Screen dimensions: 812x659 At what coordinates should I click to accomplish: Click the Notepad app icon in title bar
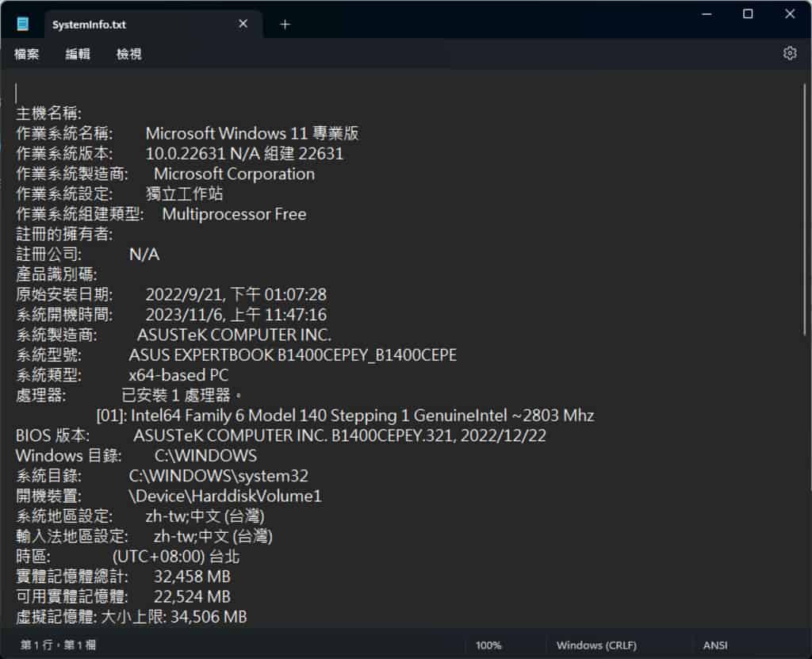point(23,24)
